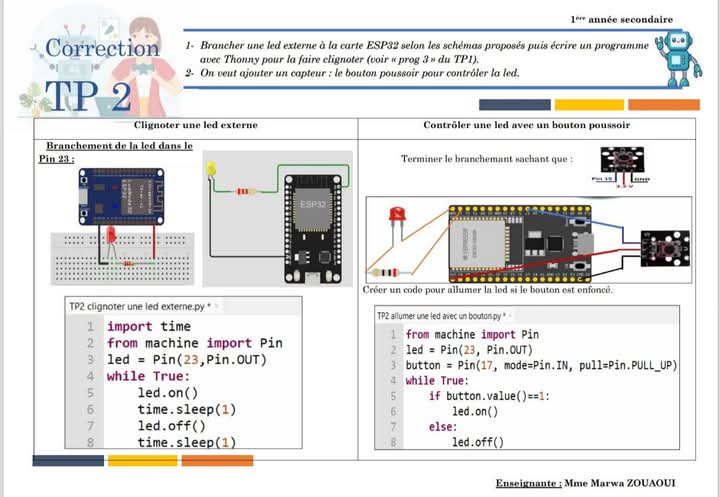Click the 'Clignoter une led externe' column heading
The image size is (720, 497).
pyautogui.click(x=196, y=125)
